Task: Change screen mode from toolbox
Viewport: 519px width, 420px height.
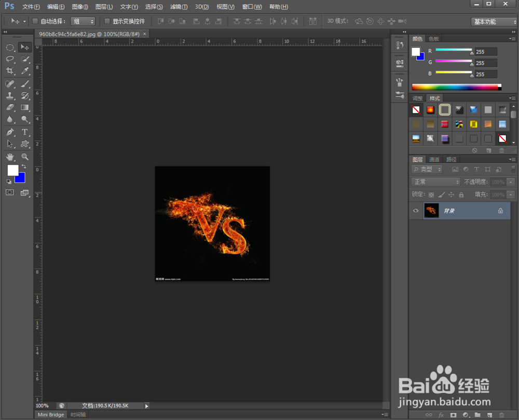Action: click(24, 193)
